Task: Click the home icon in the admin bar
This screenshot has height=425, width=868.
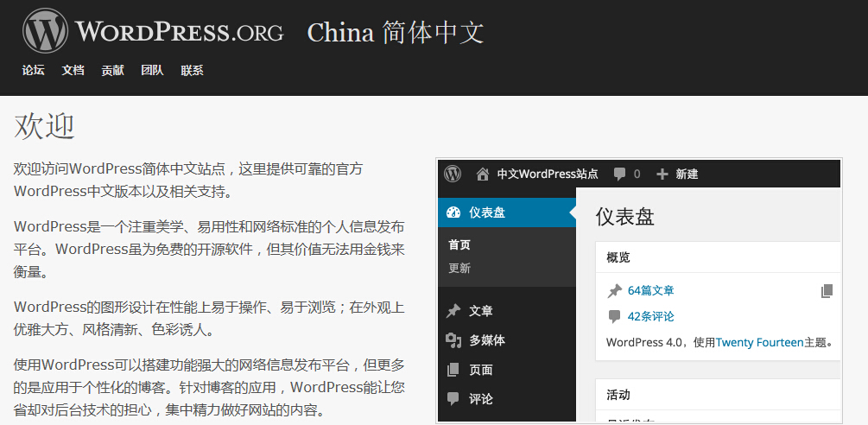Action: 483,174
